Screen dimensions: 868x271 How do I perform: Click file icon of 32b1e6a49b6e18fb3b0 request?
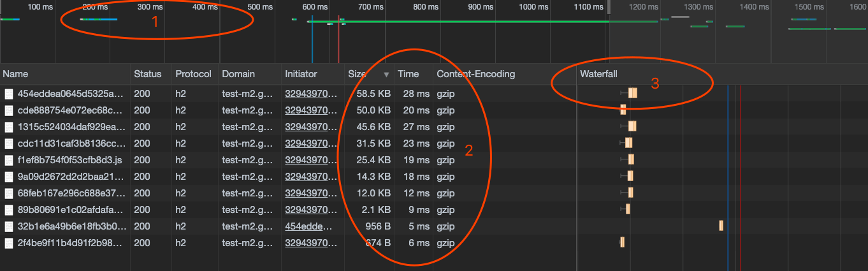click(9, 226)
